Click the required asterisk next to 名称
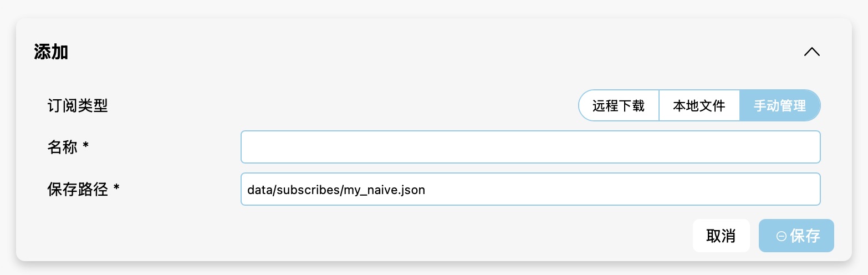This screenshot has height=275, width=868. tap(86, 146)
